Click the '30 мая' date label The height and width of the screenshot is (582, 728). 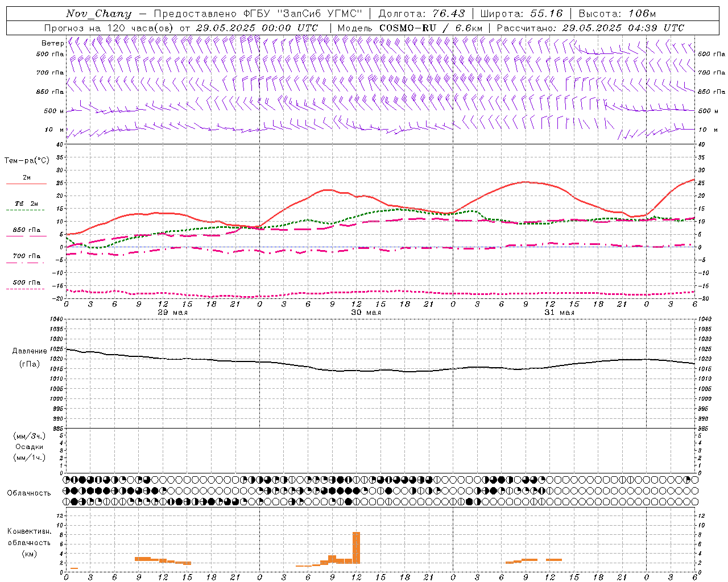pyautogui.click(x=366, y=313)
